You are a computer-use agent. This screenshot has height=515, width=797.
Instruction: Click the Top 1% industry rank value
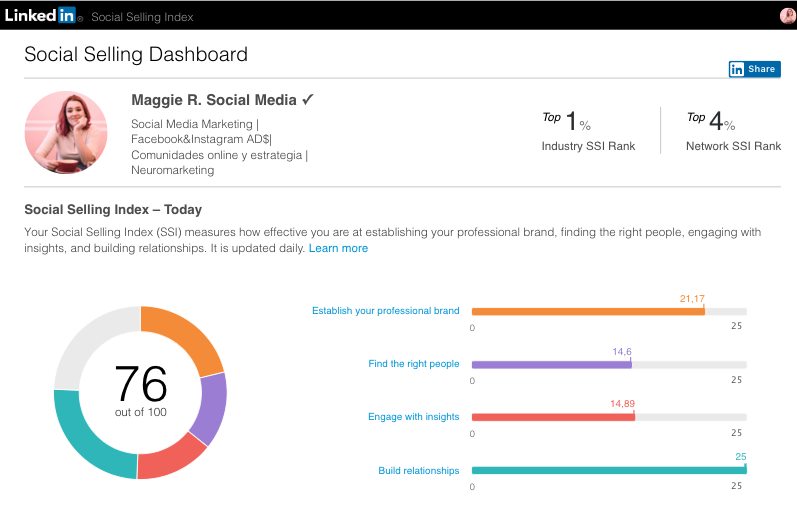(x=567, y=121)
